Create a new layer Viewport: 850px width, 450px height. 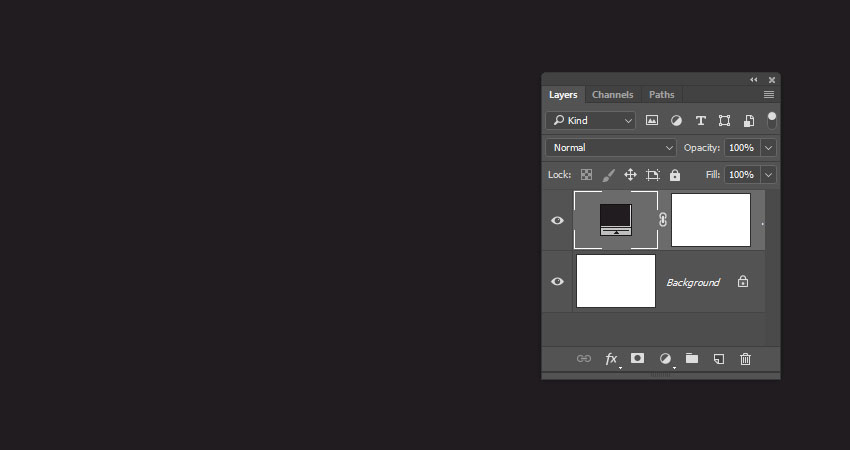pos(718,359)
